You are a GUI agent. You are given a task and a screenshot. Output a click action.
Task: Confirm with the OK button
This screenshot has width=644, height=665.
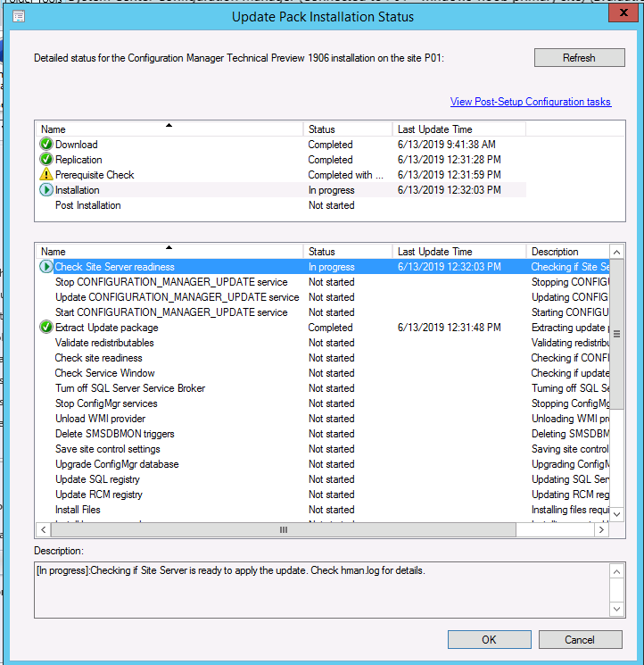tap(490, 639)
